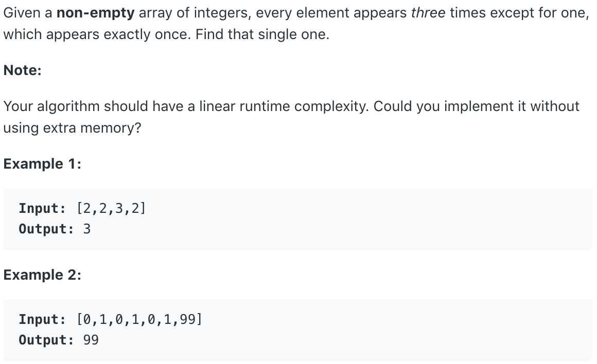Click the words "array of integers"
The image size is (597, 364).
tap(195, 13)
